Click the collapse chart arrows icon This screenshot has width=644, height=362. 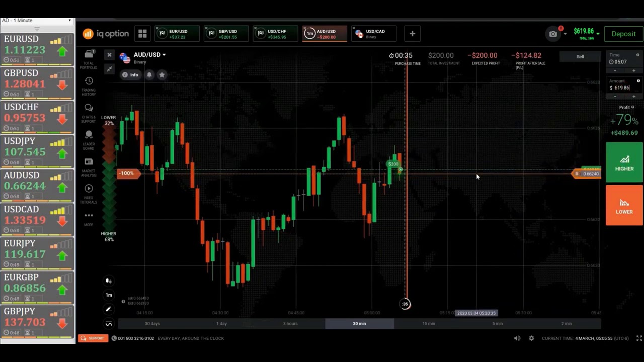coord(109,69)
